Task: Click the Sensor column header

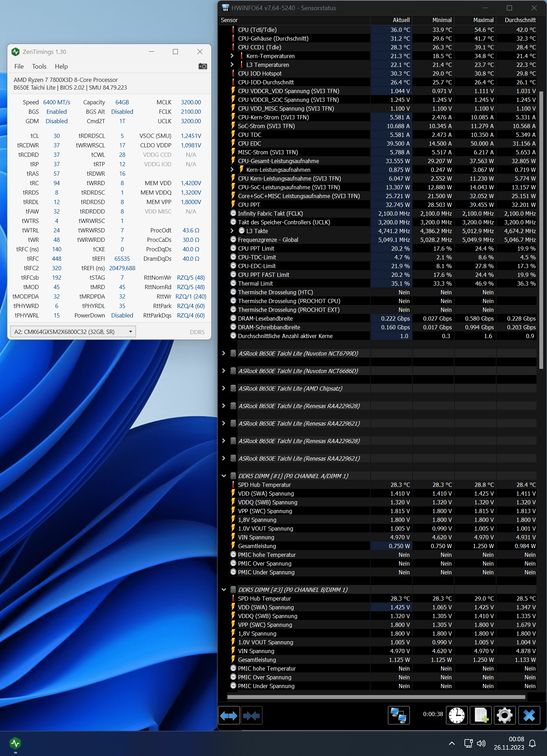Action: 294,20
